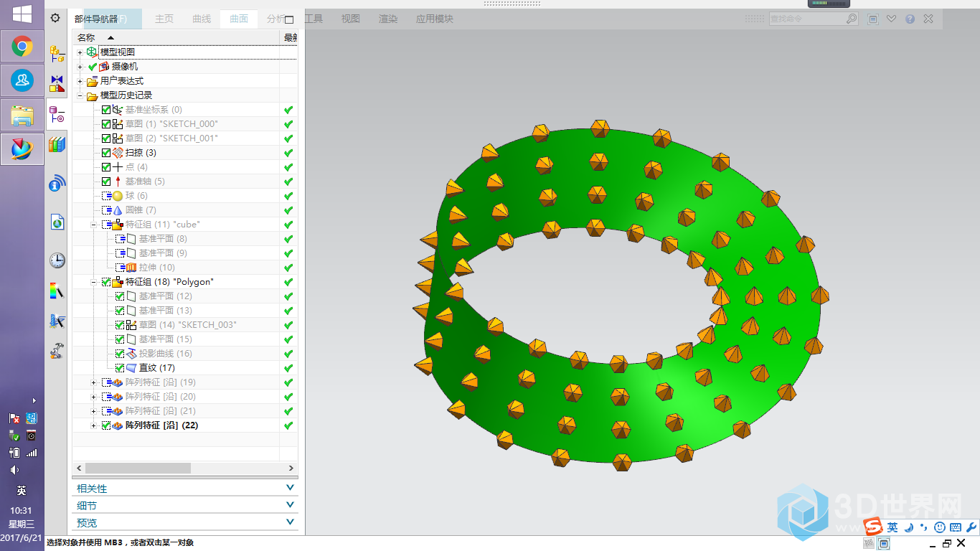Open the Windows Start menu
980x551 pixels.
tap(22, 14)
